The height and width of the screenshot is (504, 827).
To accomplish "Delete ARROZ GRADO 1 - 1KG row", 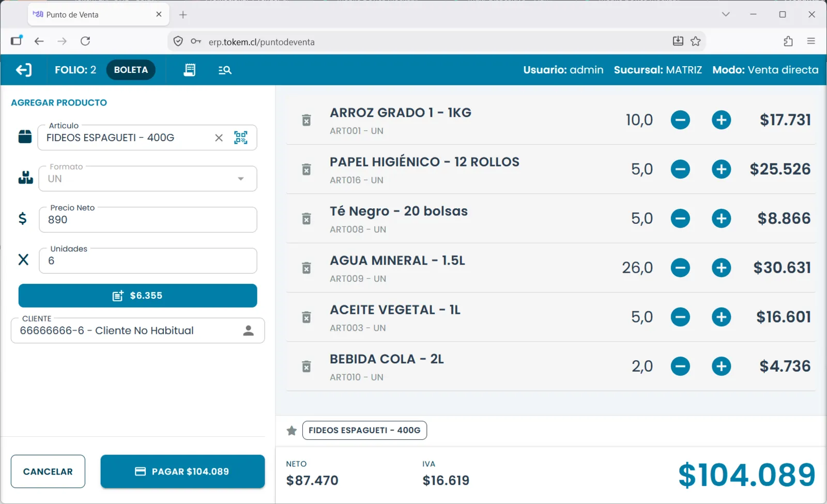I will coord(307,120).
